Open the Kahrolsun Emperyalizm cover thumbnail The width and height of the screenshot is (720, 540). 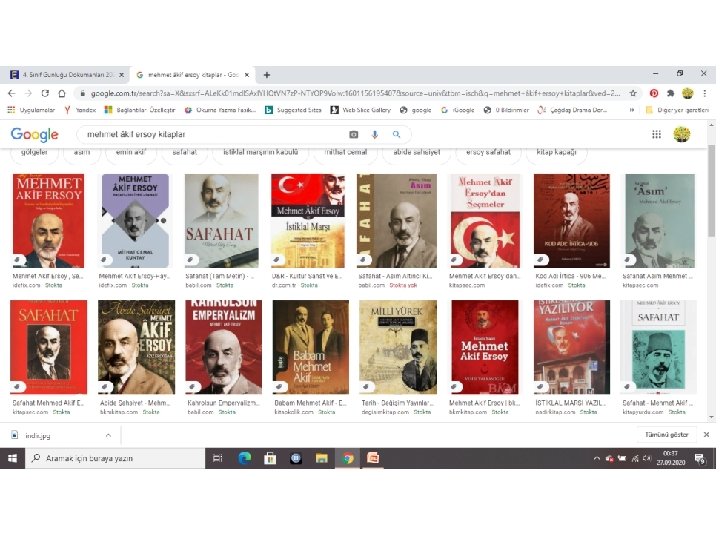tap(224, 347)
